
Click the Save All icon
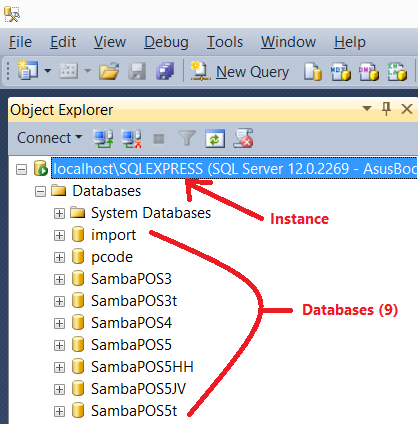click(x=165, y=71)
